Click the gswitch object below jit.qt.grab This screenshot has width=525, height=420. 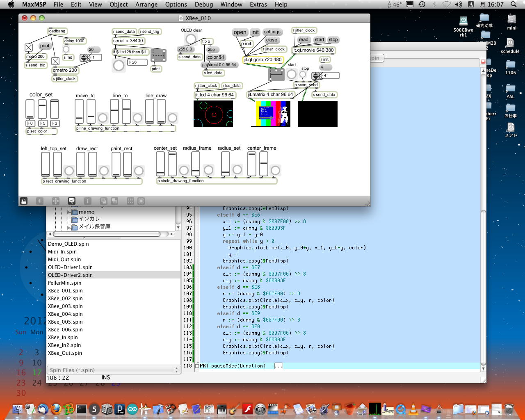(276, 74)
